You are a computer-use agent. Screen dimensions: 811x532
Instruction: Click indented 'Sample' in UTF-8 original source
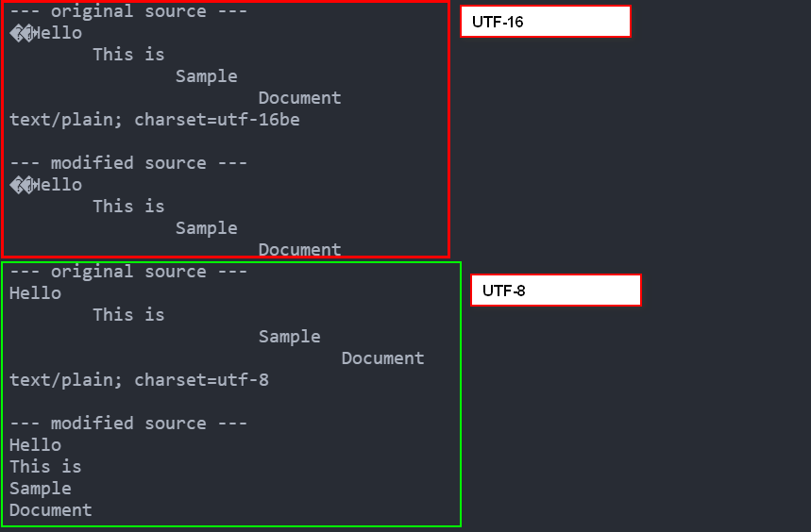coord(290,337)
